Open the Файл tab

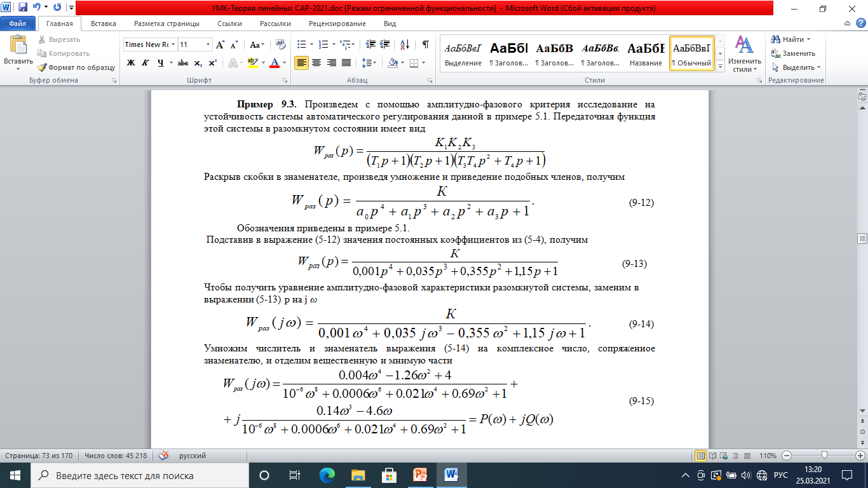click(17, 24)
